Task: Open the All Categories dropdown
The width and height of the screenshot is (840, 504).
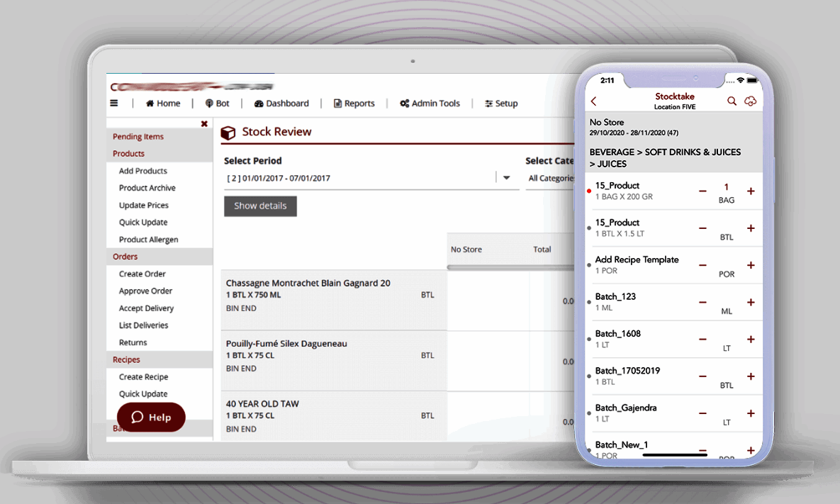Action: (x=551, y=178)
